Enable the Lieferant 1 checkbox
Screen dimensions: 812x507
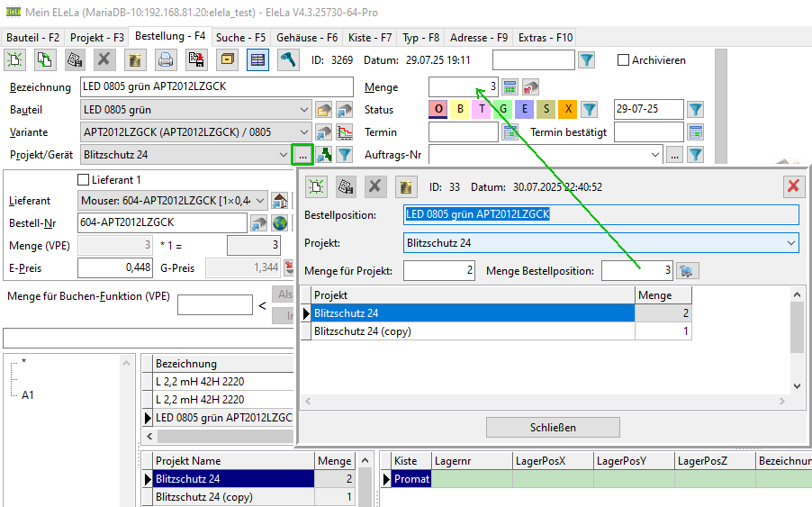[86, 180]
